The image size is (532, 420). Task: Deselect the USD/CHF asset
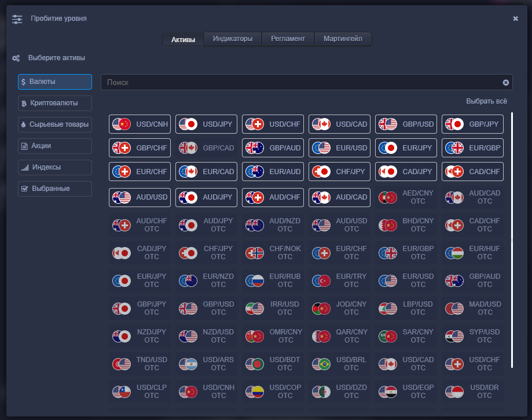(273, 124)
